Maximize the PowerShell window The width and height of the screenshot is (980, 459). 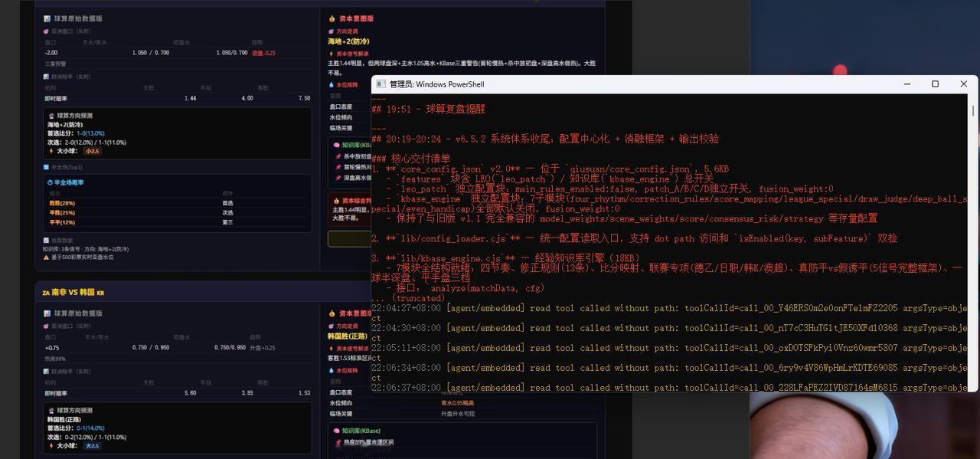tap(935, 84)
